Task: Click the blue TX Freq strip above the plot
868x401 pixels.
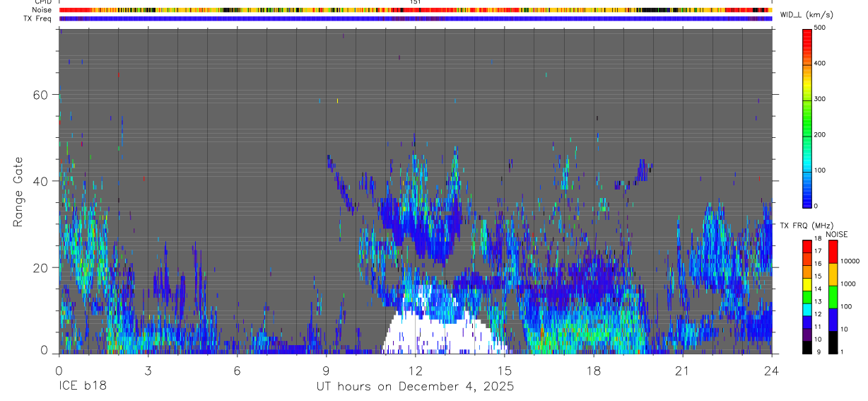Action: click(x=415, y=18)
